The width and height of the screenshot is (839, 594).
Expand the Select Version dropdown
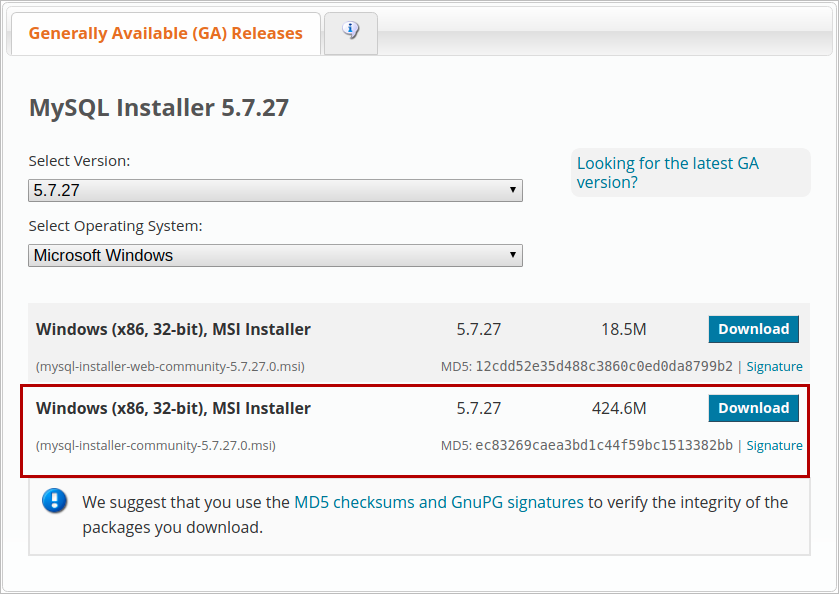tap(275, 190)
